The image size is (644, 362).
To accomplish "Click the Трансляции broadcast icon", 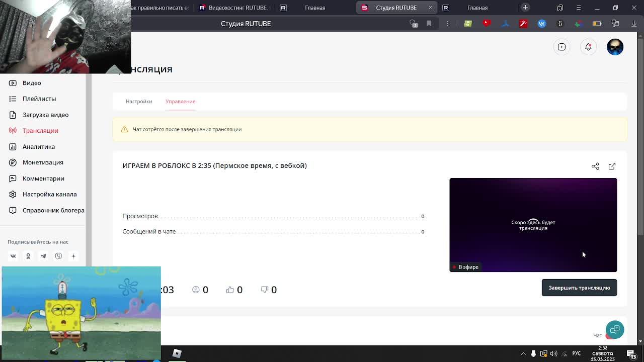I will [13, 131].
